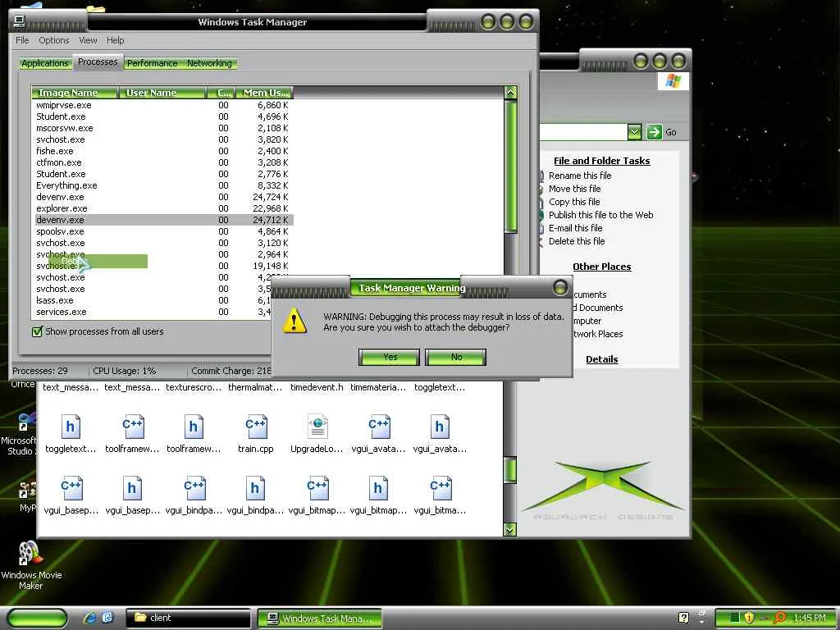This screenshot has height=630, width=840.
Task: Sort processes by Image Name column
Action: (75, 93)
